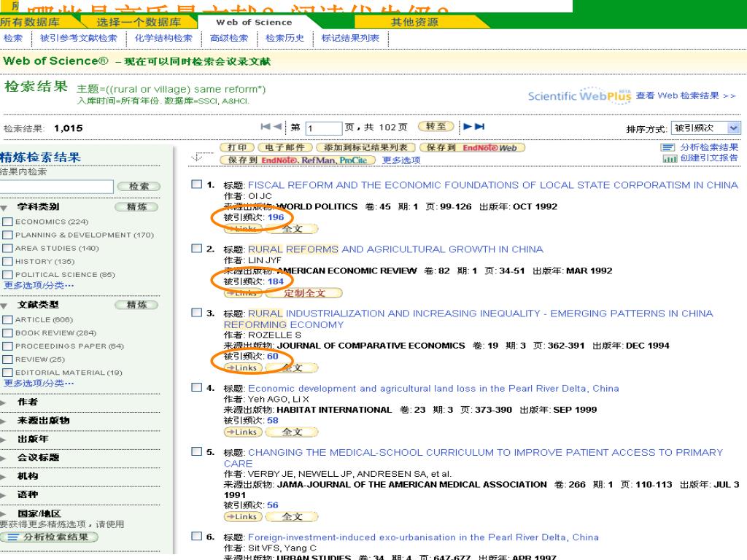Expand the 来源出版物 refine section
This screenshot has height=560, width=747.
point(4,421)
